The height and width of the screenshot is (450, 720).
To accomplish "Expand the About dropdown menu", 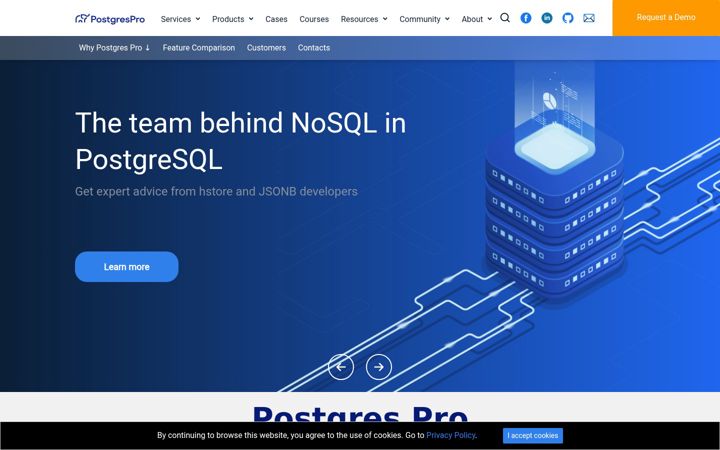I will click(477, 19).
